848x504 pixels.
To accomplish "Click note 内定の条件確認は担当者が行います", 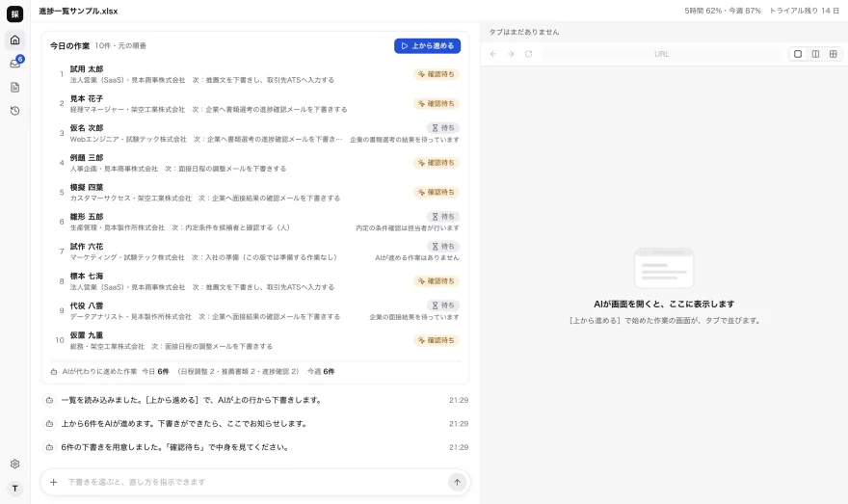I will pyautogui.click(x=408, y=228).
